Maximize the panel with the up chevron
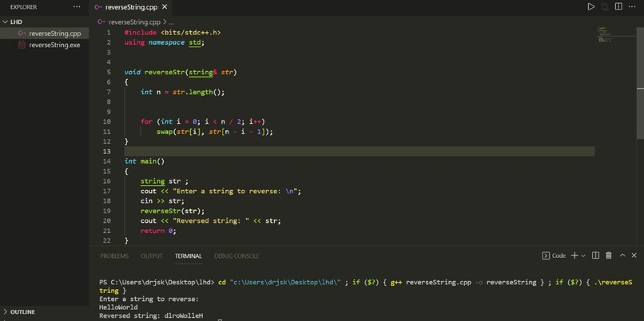 pos(622,256)
